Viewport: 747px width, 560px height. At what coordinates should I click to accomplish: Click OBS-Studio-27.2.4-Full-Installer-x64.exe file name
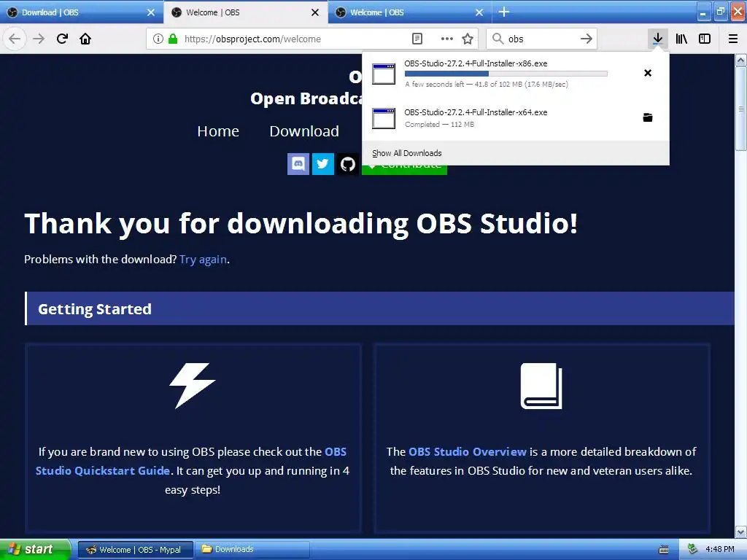476,112
